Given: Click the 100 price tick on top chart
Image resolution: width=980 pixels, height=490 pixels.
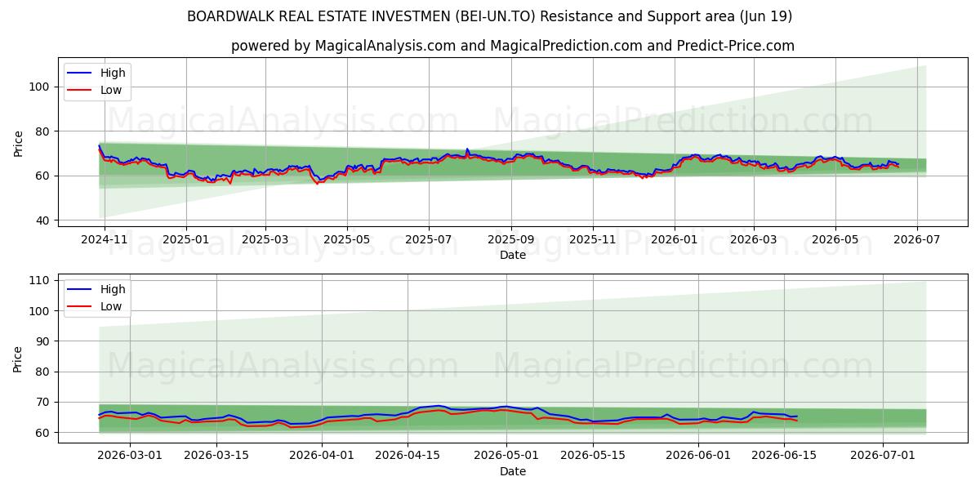Looking at the screenshot, I should pos(41,87).
